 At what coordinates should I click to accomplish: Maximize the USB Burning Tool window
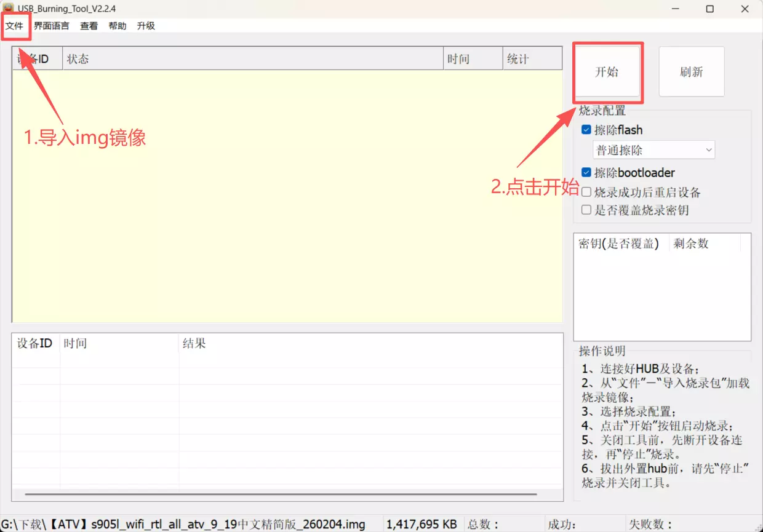709,9
